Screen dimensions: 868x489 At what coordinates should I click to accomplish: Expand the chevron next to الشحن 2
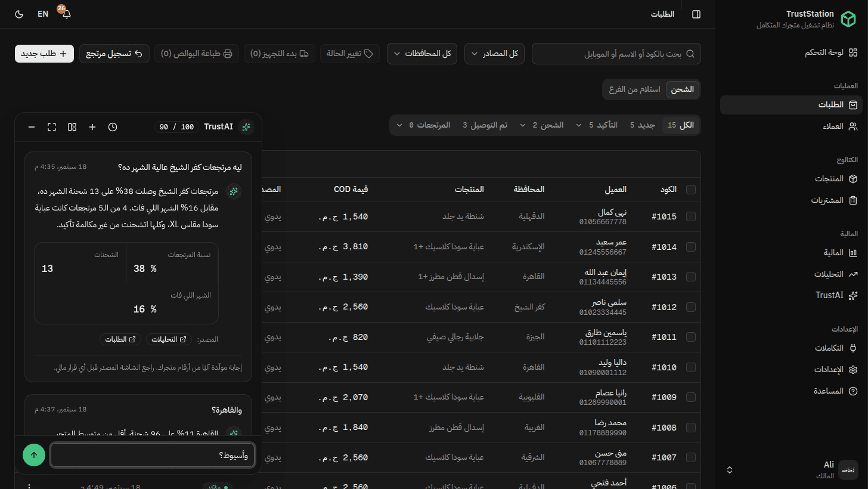pyautogui.click(x=523, y=126)
